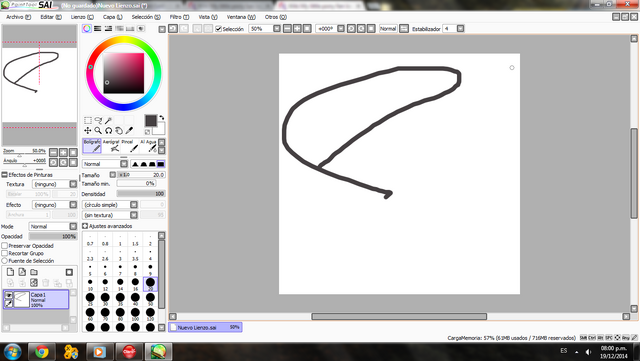Click the Normal view button in toolbar
Screen dimensions: 640x361
[388, 29]
